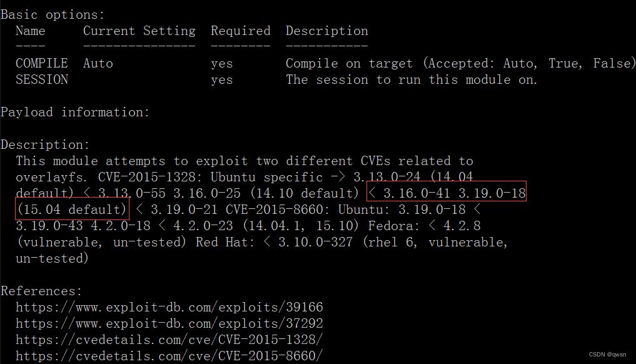
Task: Click the "Basic options:" heading
Action: coord(53,14)
